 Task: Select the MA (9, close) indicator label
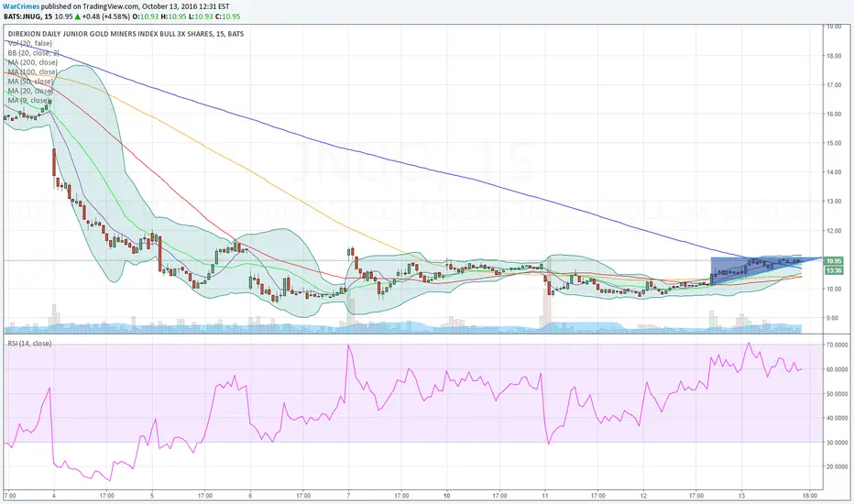coord(29,100)
